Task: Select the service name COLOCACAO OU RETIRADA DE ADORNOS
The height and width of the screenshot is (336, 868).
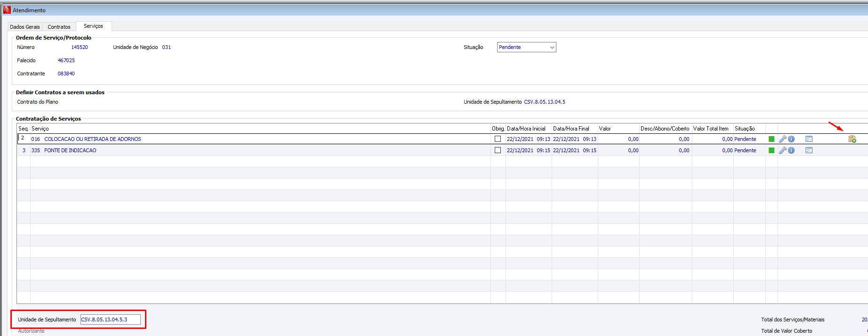Action: pyautogui.click(x=93, y=139)
